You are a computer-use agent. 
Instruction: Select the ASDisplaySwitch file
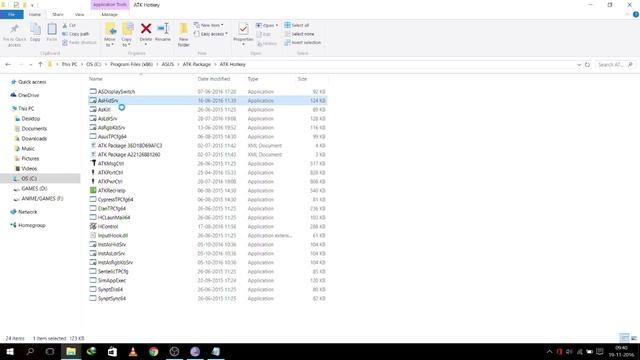pos(116,91)
